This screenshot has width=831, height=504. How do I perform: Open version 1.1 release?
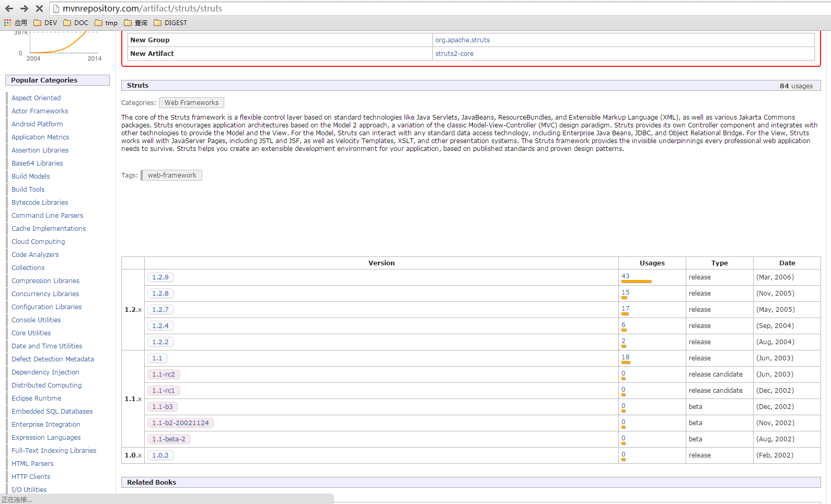coord(157,358)
